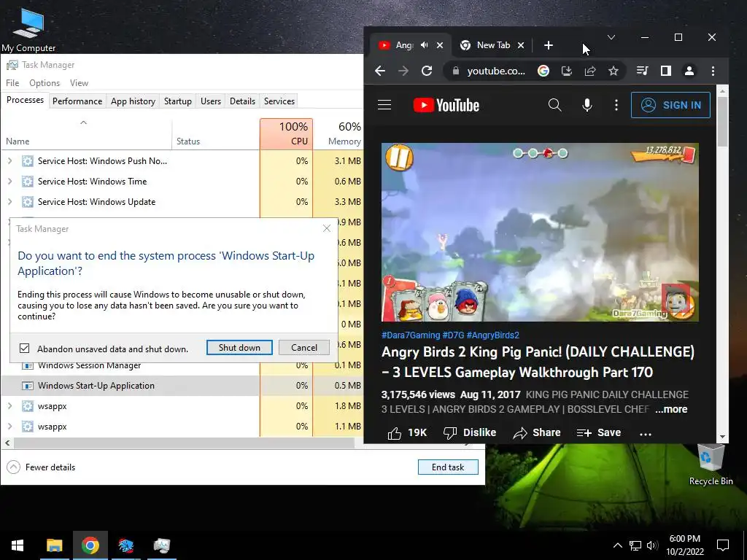This screenshot has width=747, height=560.
Task: Switch to Startup tab
Action: point(178,101)
